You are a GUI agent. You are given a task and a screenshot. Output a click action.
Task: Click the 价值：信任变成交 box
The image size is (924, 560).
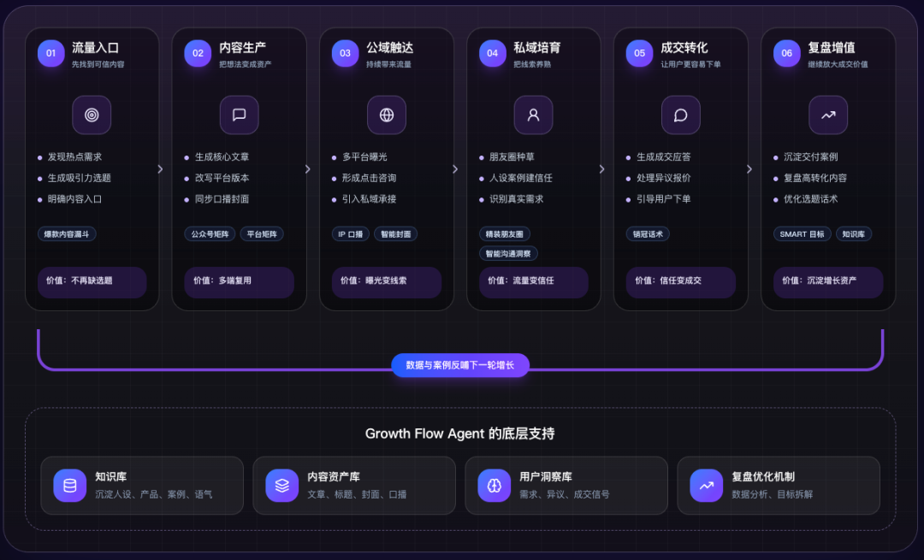681,282
